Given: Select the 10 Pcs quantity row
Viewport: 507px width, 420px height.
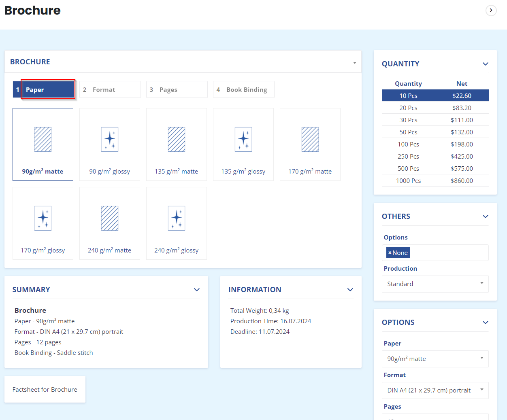Looking at the screenshot, I should pyautogui.click(x=435, y=95).
